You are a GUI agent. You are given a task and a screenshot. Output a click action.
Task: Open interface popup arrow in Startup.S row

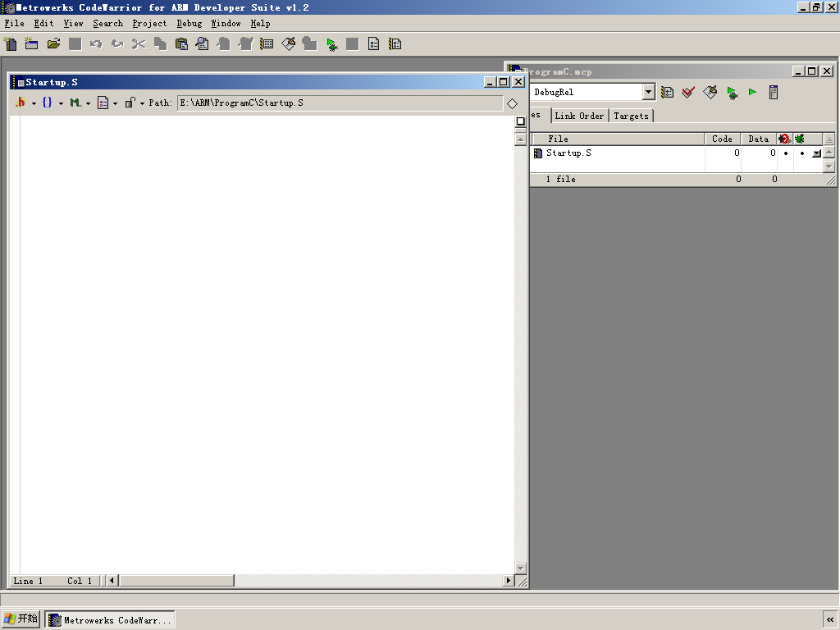816,153
